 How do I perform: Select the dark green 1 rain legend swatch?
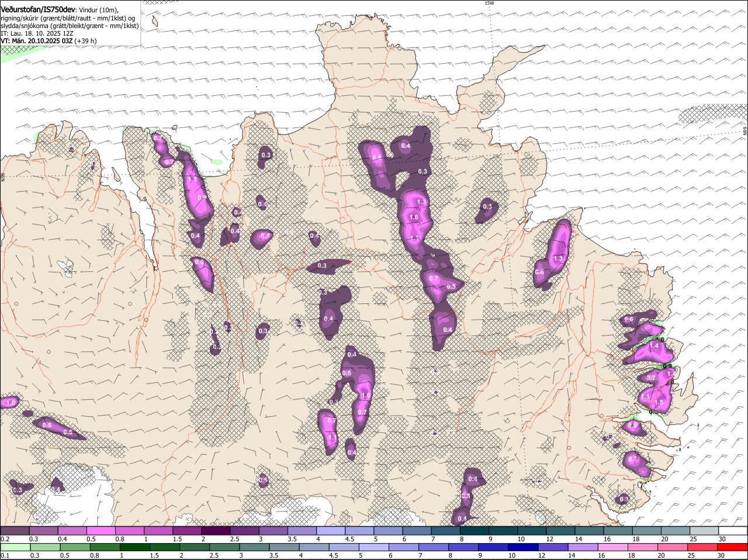tap(135, 547)
